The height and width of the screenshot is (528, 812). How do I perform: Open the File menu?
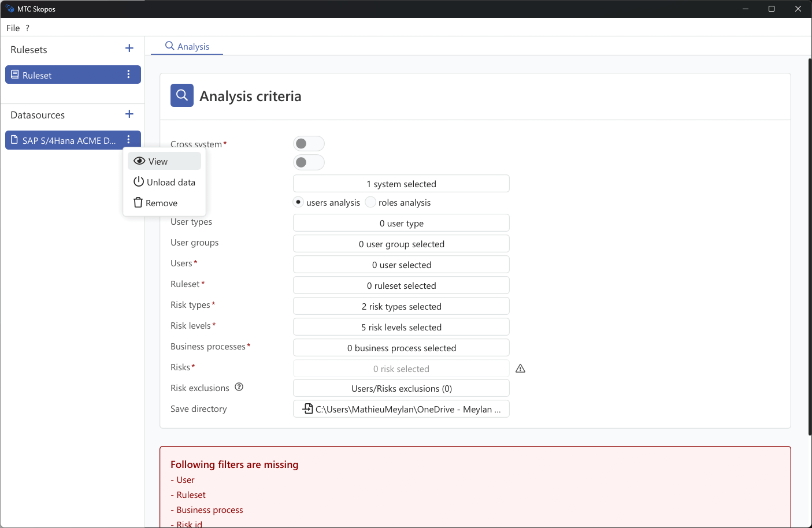[x=13, y=27]
